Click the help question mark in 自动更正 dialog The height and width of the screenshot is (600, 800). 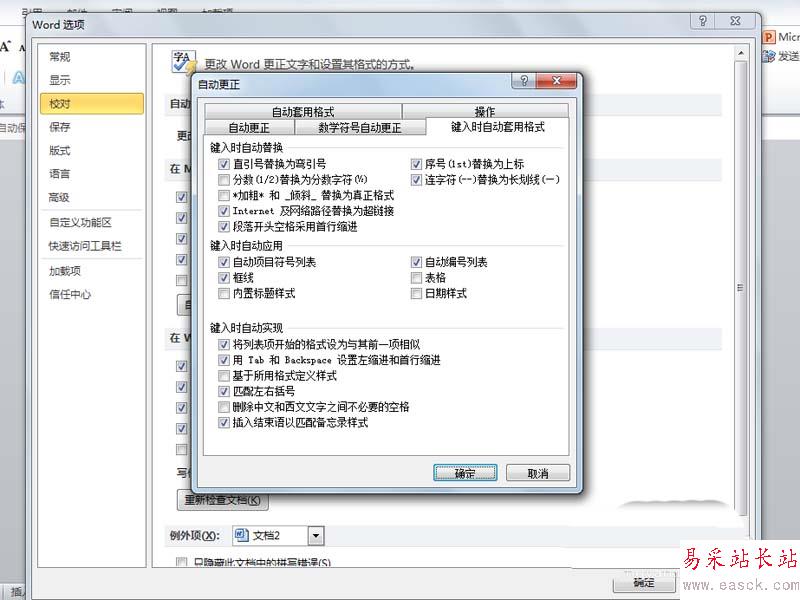coord(523,81)
